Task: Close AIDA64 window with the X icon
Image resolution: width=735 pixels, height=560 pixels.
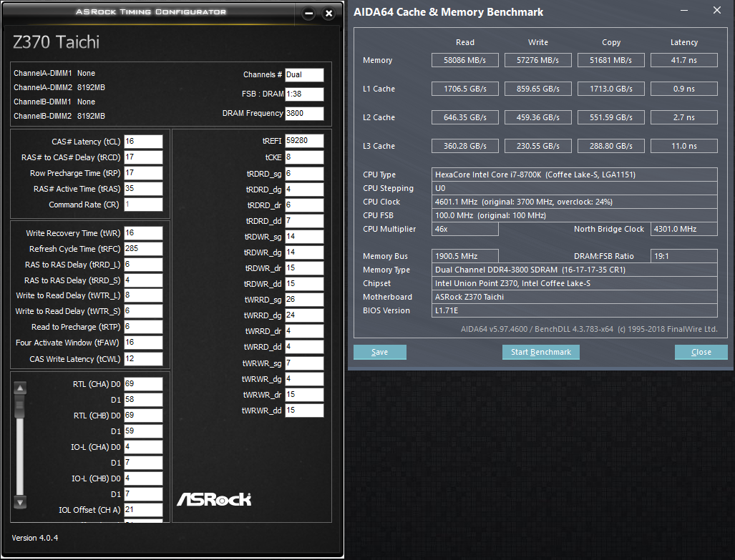Action: tap(716, 10)
